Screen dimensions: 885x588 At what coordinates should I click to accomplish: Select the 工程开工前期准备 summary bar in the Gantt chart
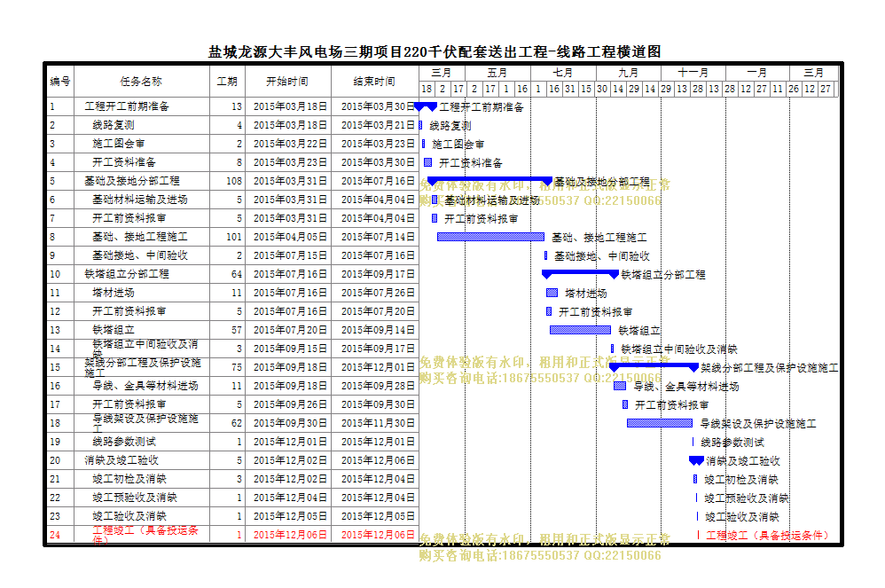[426, 106]
